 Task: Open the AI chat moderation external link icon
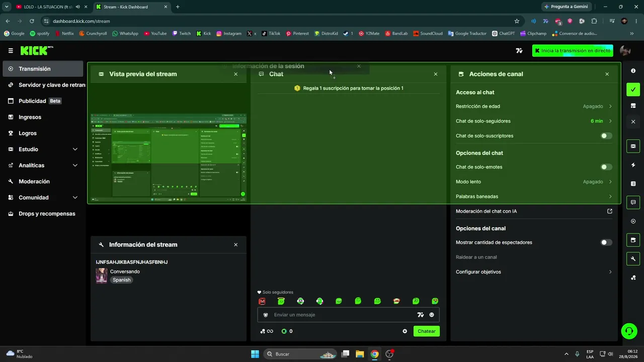tap(610, 211)
